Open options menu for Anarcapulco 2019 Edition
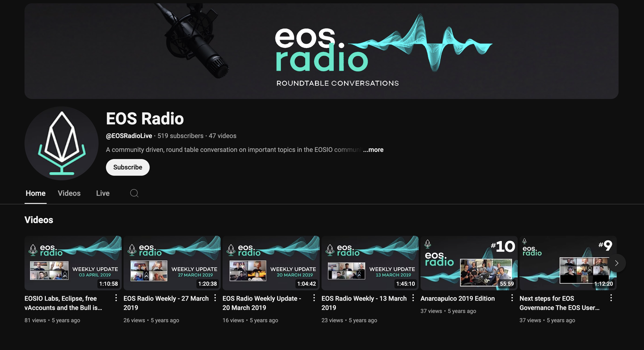Screen dimensions: 644x350 point(512,298)
